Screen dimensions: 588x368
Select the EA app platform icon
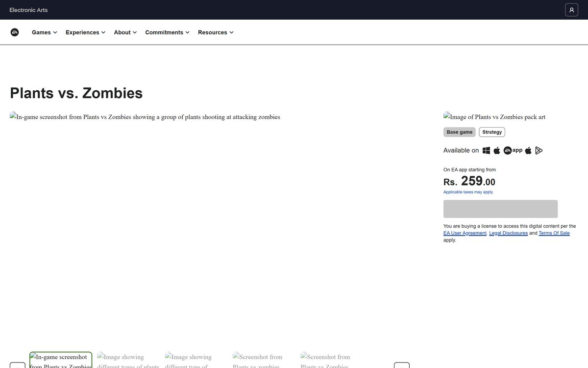[513, 151]
